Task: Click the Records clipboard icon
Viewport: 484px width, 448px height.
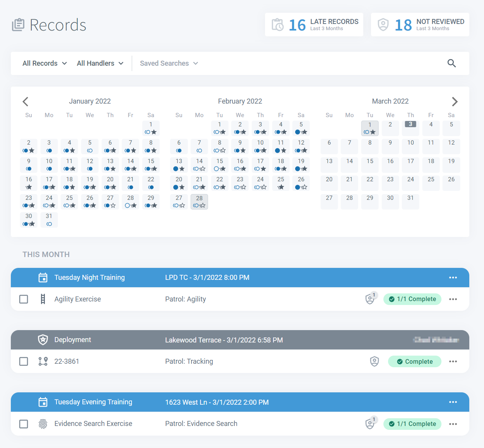Action: click(x=18, y=25)
